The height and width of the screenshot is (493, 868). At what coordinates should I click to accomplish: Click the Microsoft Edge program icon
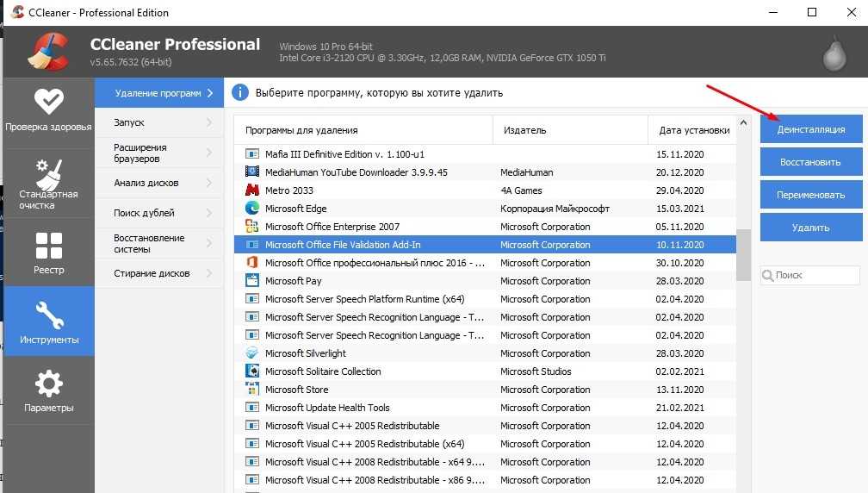(252, 209)
